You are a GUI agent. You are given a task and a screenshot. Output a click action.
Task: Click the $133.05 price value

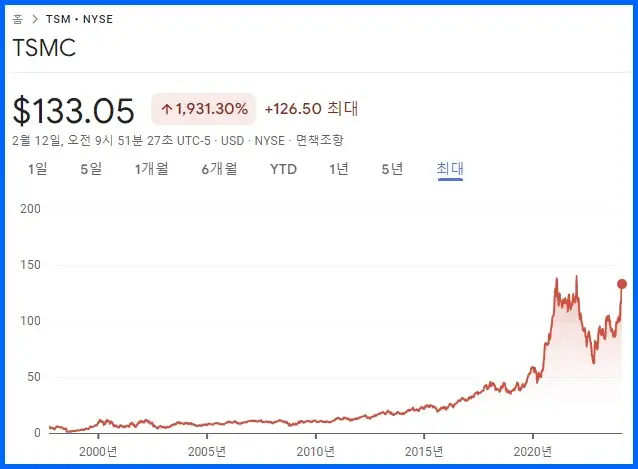pyautogui.click(x=74, y=111)
